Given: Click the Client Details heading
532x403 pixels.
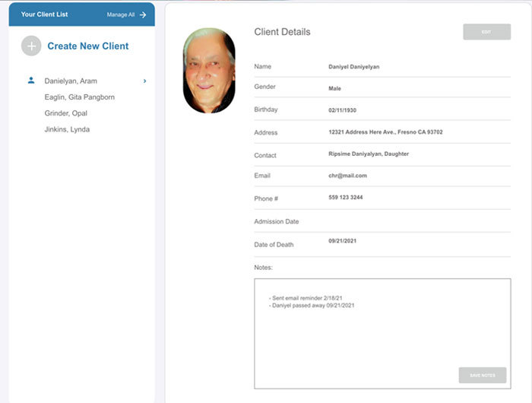Looking at the screenshot, I should (282, 32).
